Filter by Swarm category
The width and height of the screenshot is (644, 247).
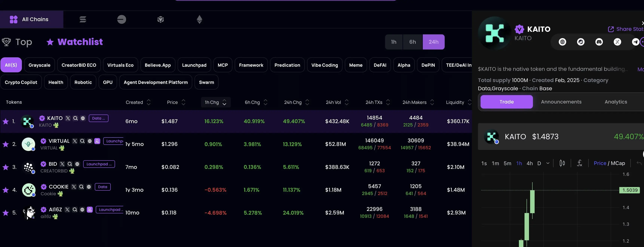tap(206, 82)
